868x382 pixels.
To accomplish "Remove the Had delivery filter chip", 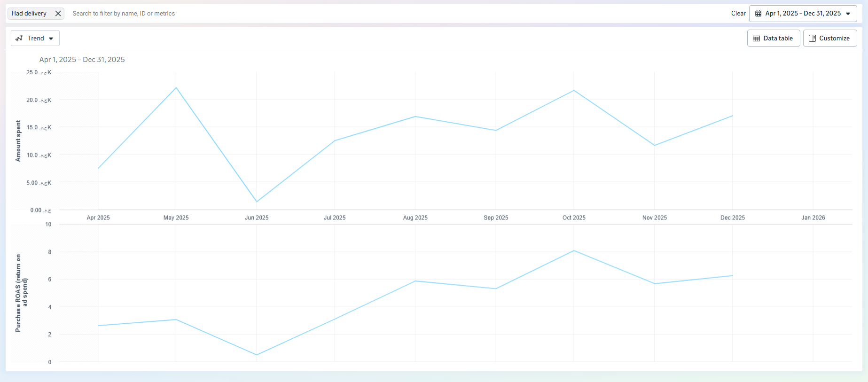I will (x=58, y=14).
